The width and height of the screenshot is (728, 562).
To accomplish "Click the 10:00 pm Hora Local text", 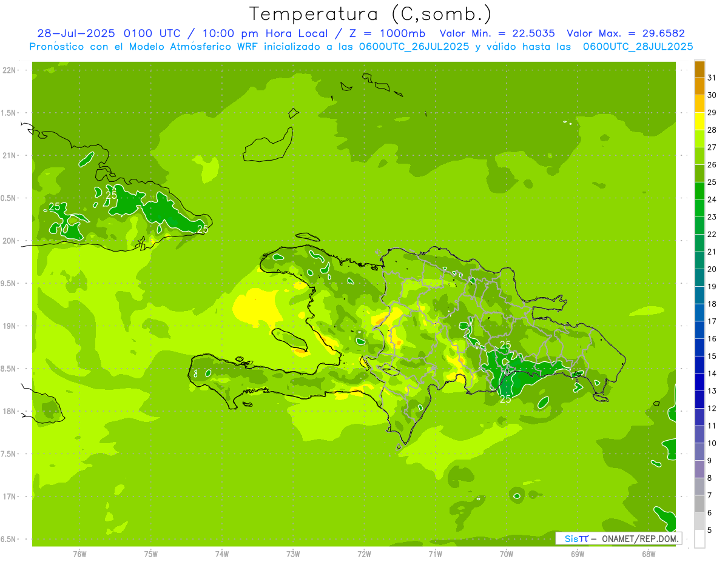I will (266, 33).
